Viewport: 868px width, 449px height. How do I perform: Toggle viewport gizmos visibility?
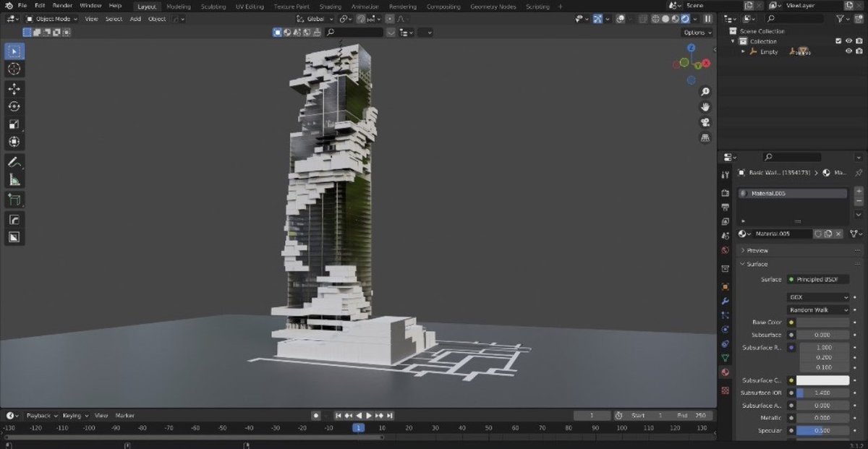coord(598,19)
